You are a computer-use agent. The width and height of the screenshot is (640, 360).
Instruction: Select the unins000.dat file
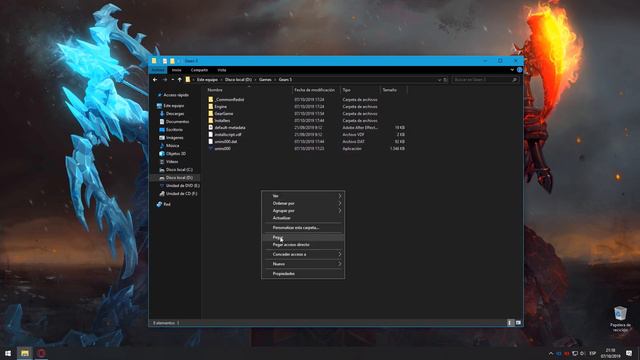(x=226, y=142)
